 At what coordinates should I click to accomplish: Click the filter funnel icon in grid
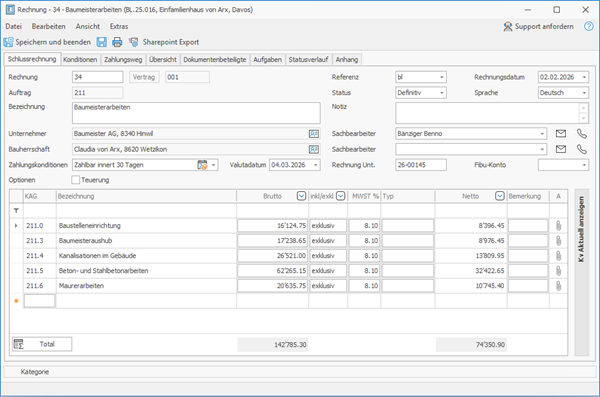pos(16,211)
